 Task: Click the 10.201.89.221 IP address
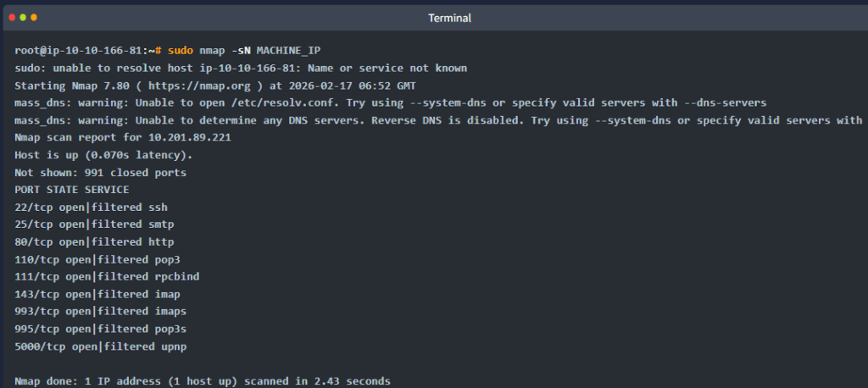(x=189, y=137)
